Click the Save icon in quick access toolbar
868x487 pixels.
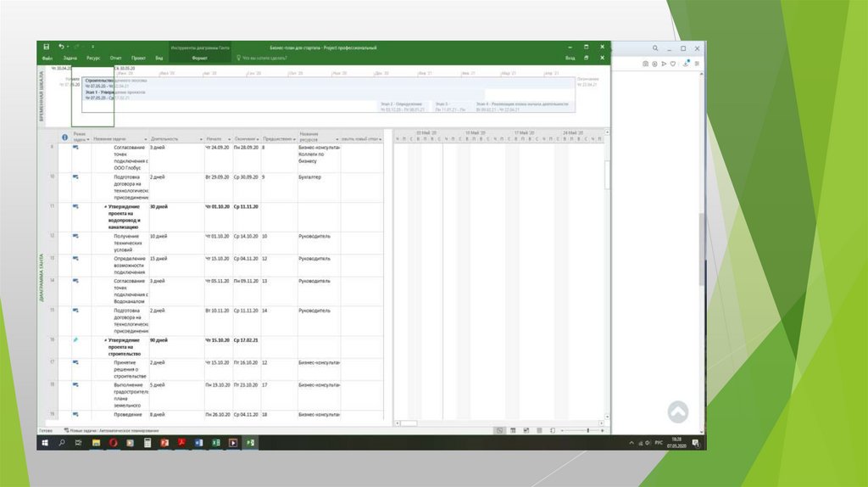pos(46,47)
